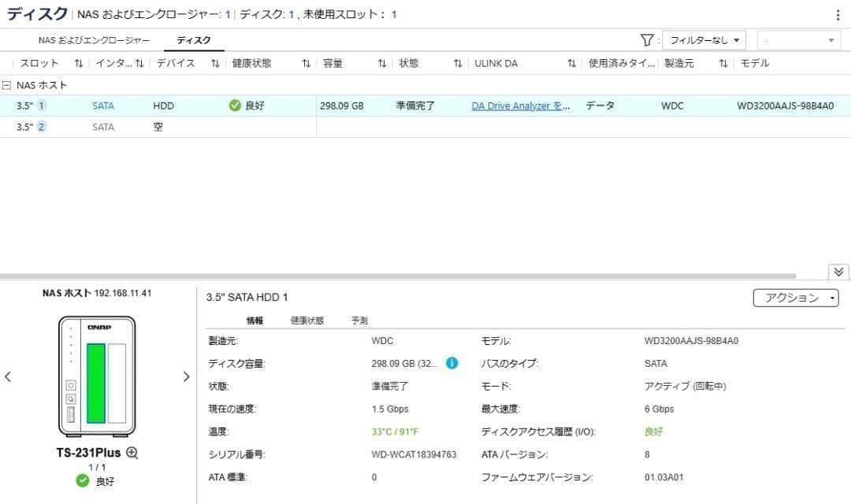This screenshot has width=851, height=504.
Task: Open the 予測 tab
Action: click(x=359, y=320)
